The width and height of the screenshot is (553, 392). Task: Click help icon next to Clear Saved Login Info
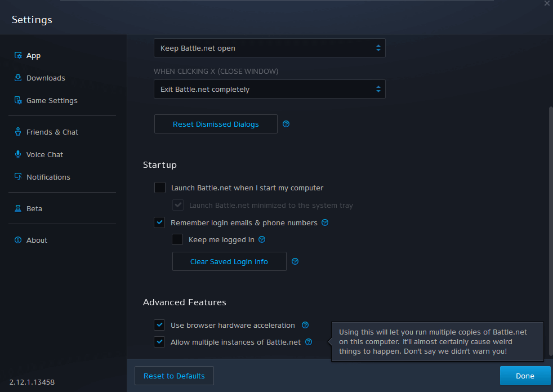[x=295, y=261]
